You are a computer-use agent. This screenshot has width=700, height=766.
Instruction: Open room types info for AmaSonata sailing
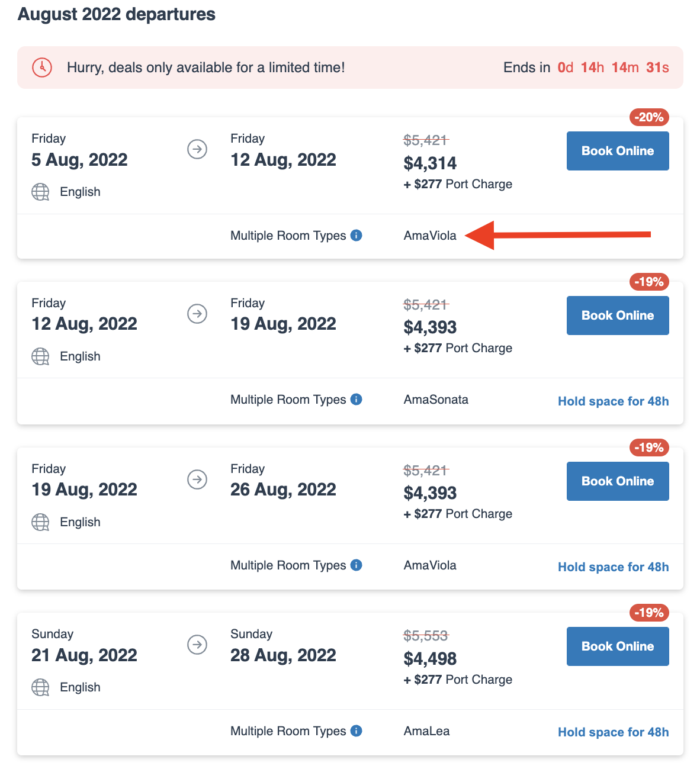[x=357, y=400]
